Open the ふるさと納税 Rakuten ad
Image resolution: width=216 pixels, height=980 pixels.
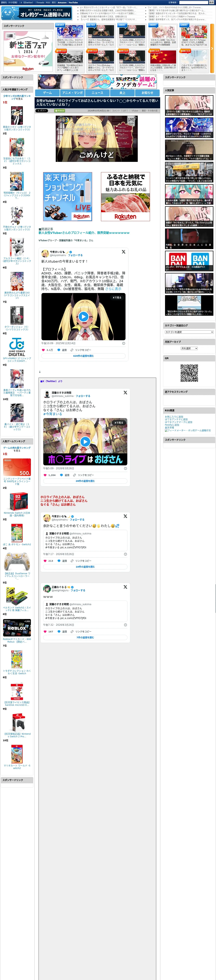coord(125,197)
